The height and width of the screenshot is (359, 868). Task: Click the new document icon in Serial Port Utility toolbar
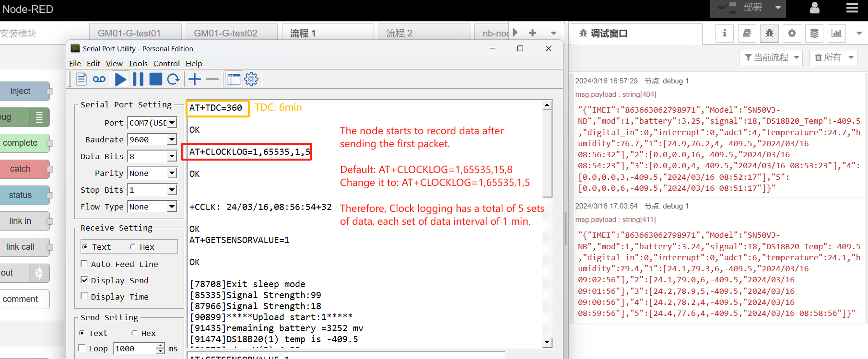click(x=82, y=79)
